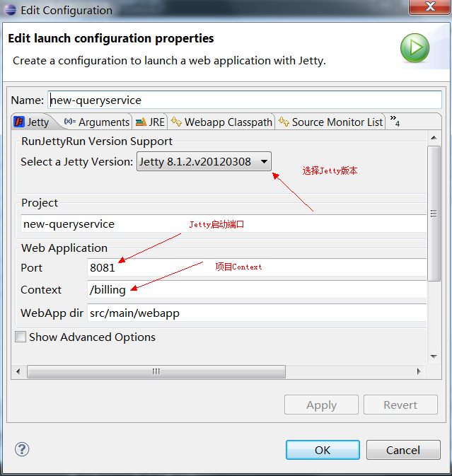Click the JRE tab books icon
The width and height of the screenshot is (452, 476).
(141, 122)
